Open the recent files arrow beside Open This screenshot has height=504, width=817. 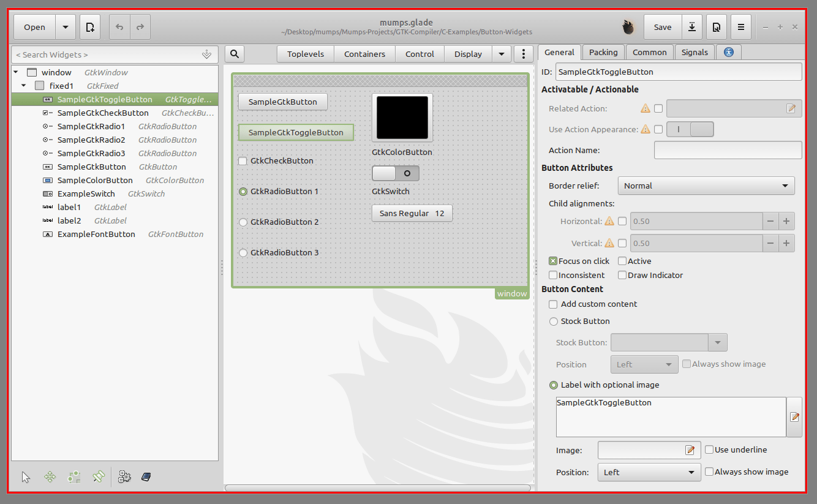pyautogui.click(x=65, y=27)
